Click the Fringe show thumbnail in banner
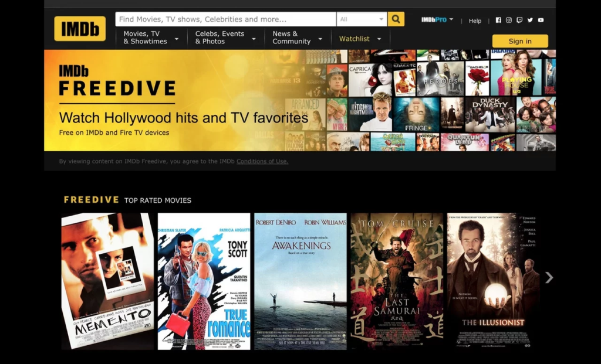The height and width of the screenshot is (364, 601). pos(416,114)
